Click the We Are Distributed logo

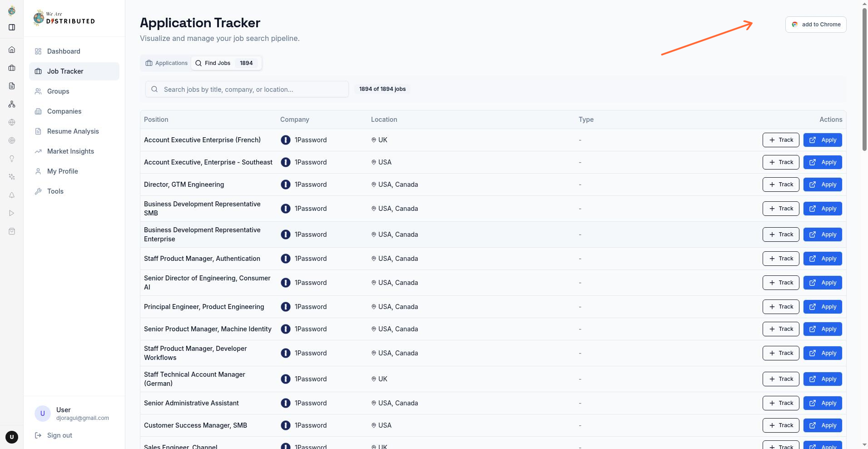[64, 18]
